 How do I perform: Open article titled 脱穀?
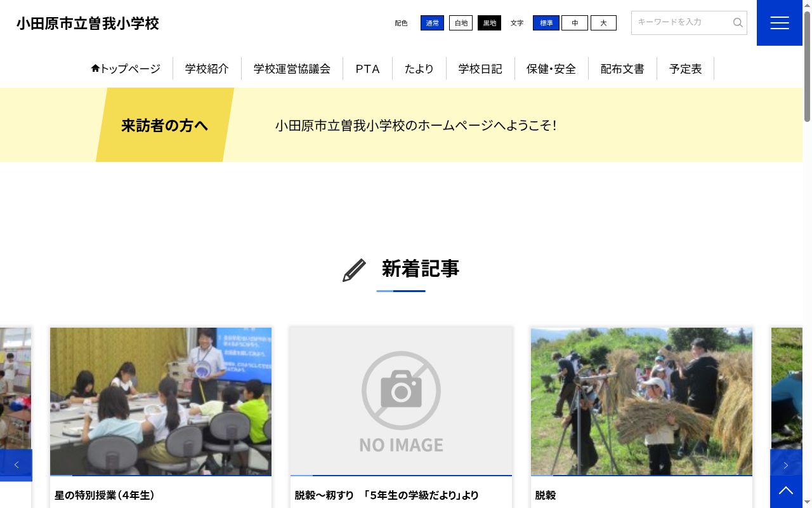(546, 495)
